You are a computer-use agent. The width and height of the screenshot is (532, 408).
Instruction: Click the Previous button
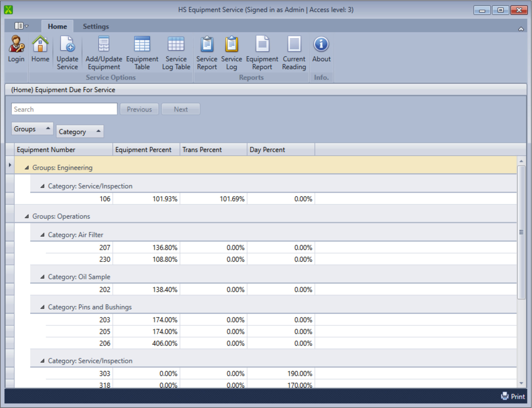point(139,109)
